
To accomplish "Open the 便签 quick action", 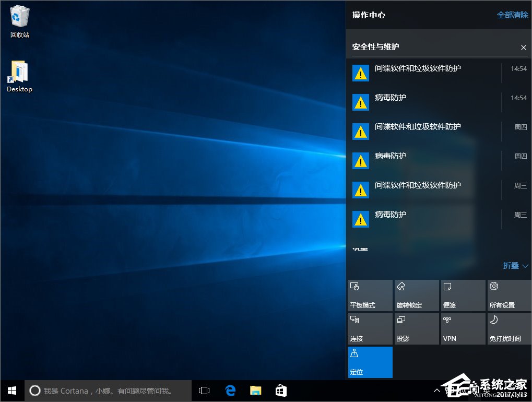I will (463, 295).
